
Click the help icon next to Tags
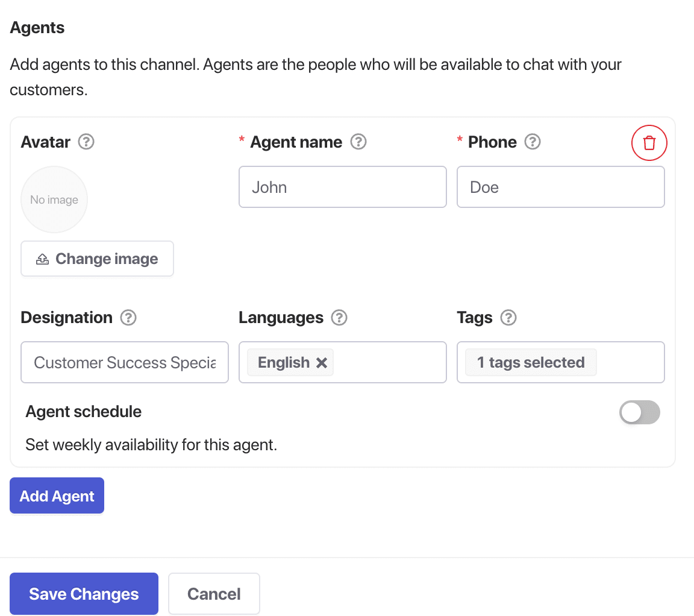(x=509, y=318)
